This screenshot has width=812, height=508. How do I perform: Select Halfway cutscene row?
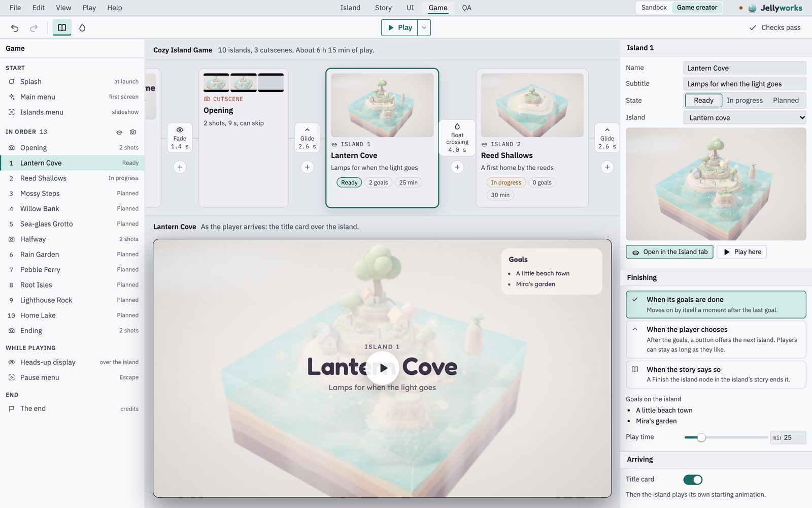(72, 239)
